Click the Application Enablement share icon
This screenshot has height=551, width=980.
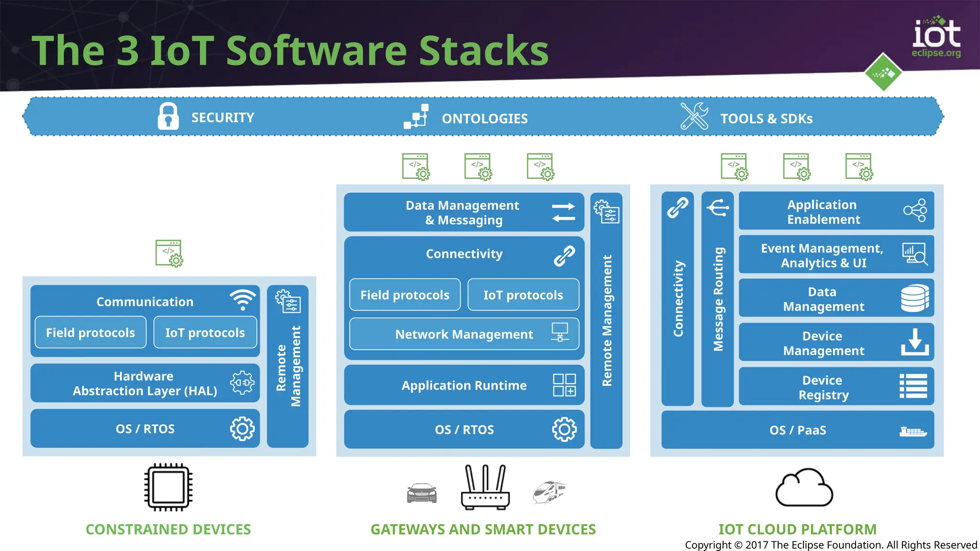tap(915, 210)
